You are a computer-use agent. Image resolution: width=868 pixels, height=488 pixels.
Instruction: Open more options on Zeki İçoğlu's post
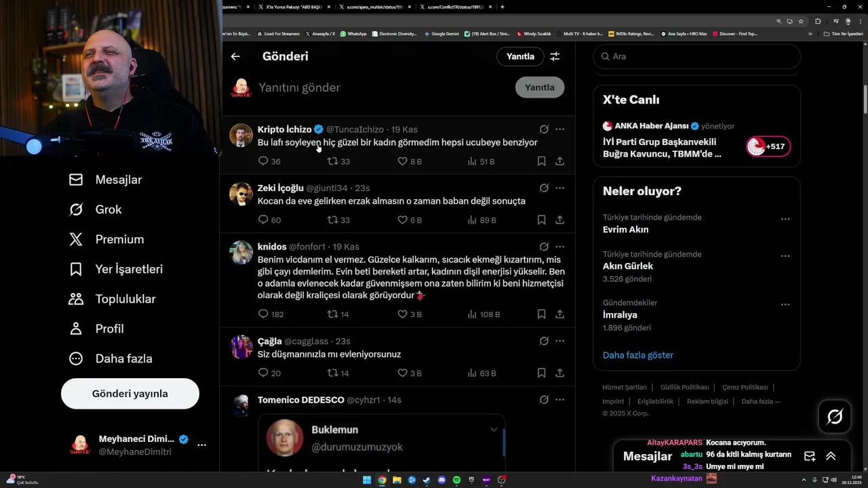(559, 188)
